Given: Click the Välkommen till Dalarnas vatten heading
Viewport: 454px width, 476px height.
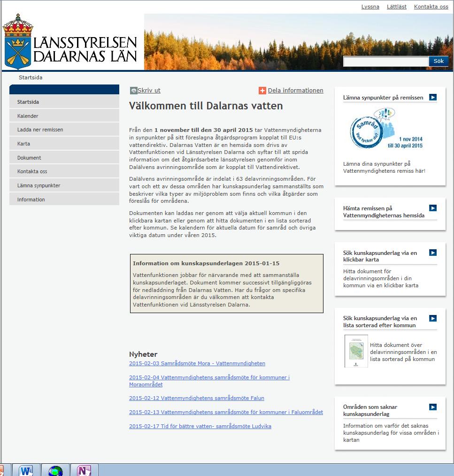Looking at the screenshot, I should (206, 106).
